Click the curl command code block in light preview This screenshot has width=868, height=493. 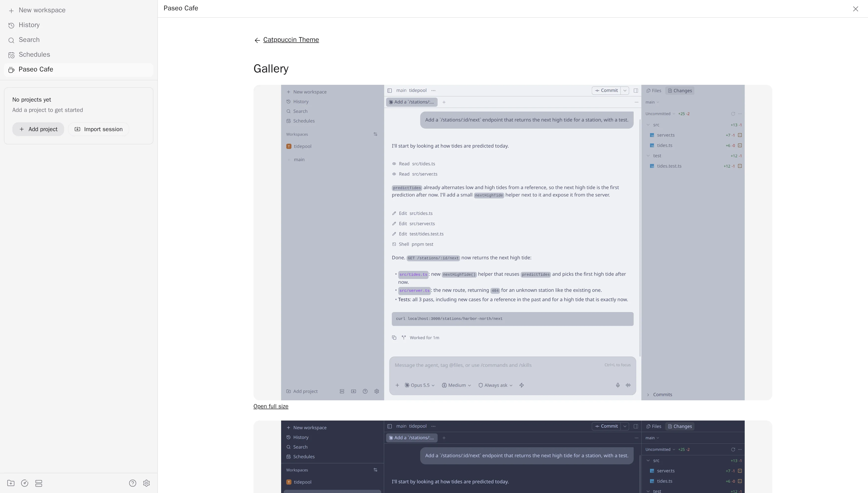click(x=512, y=319)
